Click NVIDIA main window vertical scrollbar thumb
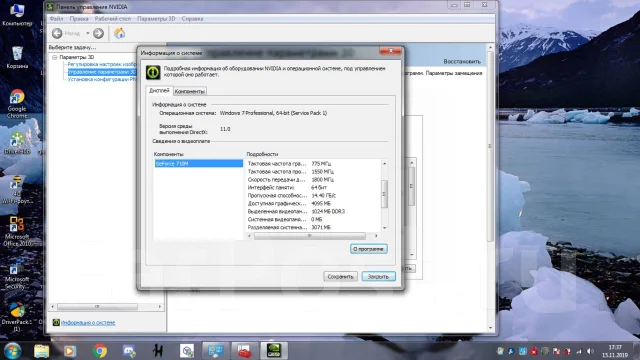 tap(491, 146)
